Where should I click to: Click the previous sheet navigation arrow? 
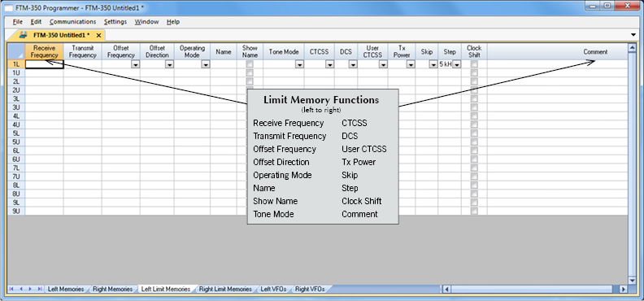[x=21, y=289]
